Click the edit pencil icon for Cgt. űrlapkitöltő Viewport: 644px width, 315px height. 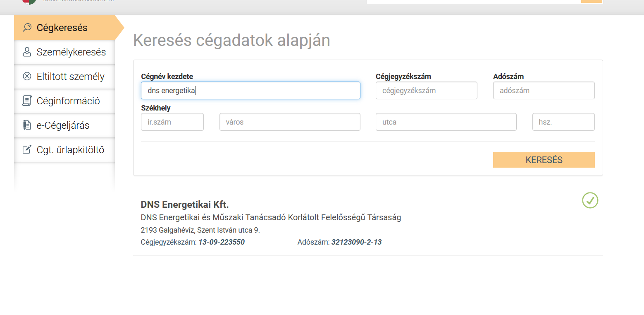(x=27, y=150)
